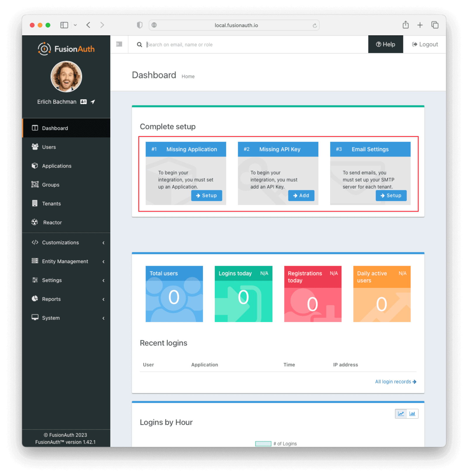Viewport: 468px width, 476px height.
Task: Switch Logins by Hour to bar chart view
Action: tap(412, 414)
